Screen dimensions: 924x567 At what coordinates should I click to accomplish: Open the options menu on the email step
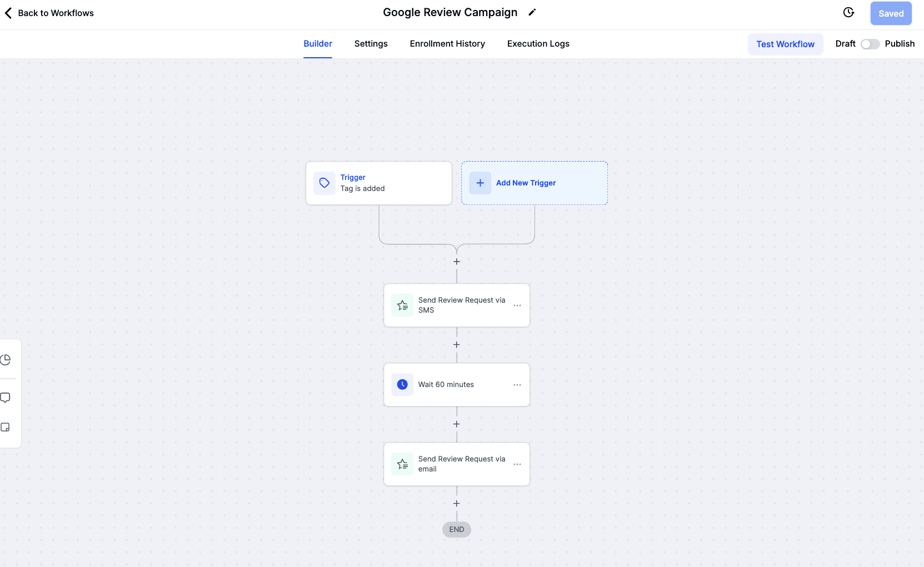[x=517, y=464]
